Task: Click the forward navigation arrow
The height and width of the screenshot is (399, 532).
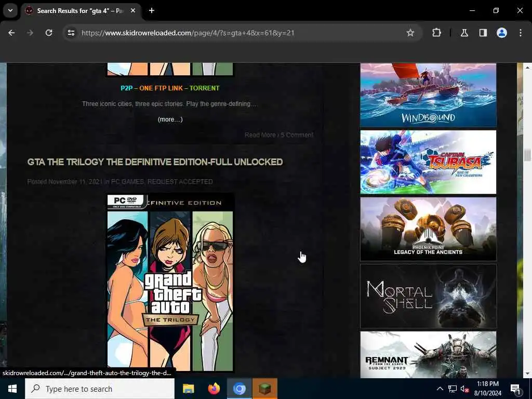Action: tap(30, 33)
